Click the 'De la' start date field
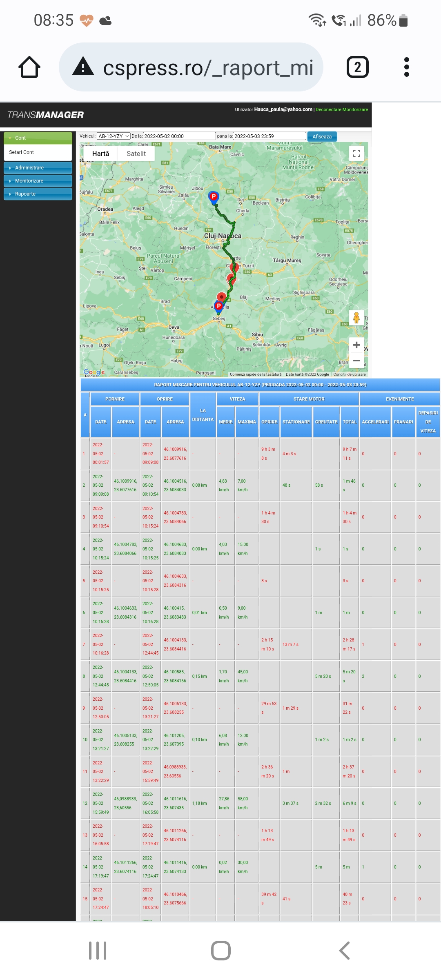Viewport: 441px width, 980px height. (x=179, y=136)
